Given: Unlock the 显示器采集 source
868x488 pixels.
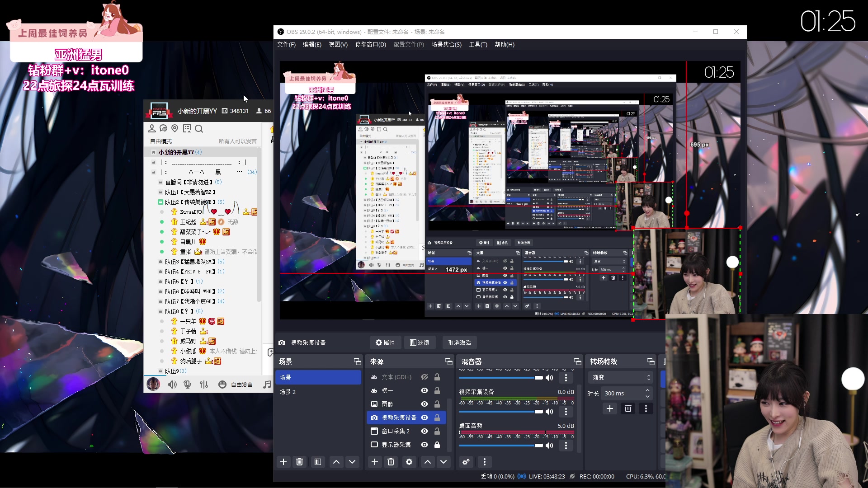Looking at the screenshot, I should tap(437, 445).
